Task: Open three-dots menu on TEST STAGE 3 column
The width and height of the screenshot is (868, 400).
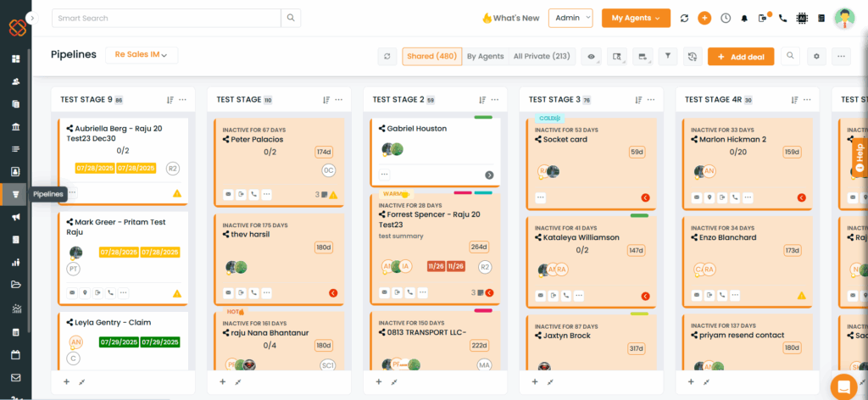Action: pos(651,100)
